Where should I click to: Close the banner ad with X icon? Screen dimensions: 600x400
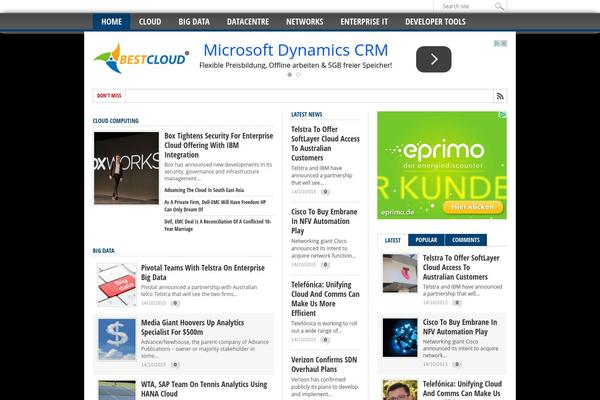(x=504, y=44)
